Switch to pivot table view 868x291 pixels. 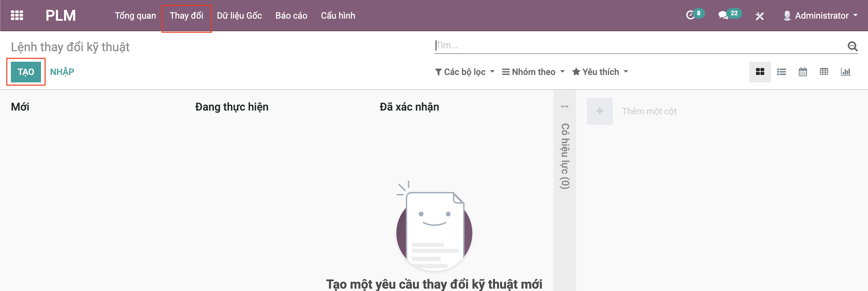tap(824, 72)
